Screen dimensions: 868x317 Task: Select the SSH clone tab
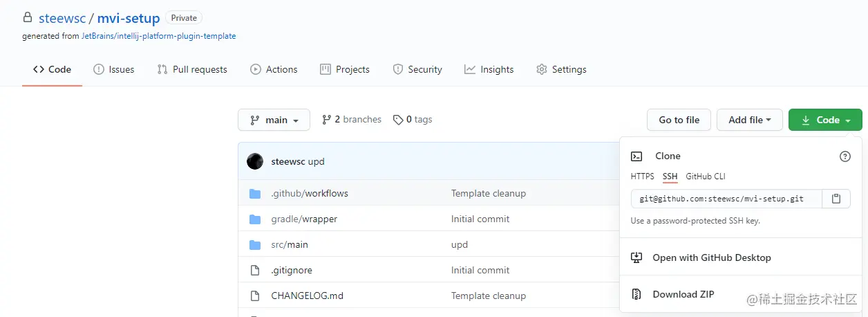coord(670,176)
